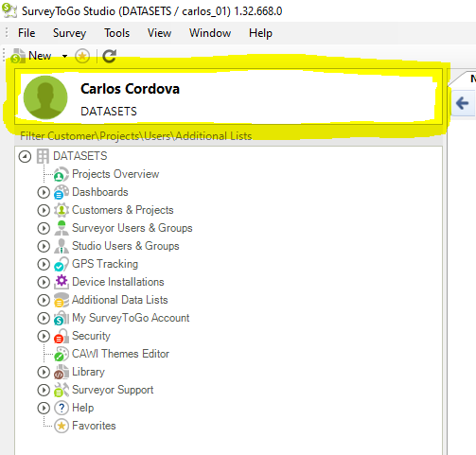This screenshot has height=455, width=476.
Task: Click the filter Customer\Projects\Users input field
Action: (229, 136)
